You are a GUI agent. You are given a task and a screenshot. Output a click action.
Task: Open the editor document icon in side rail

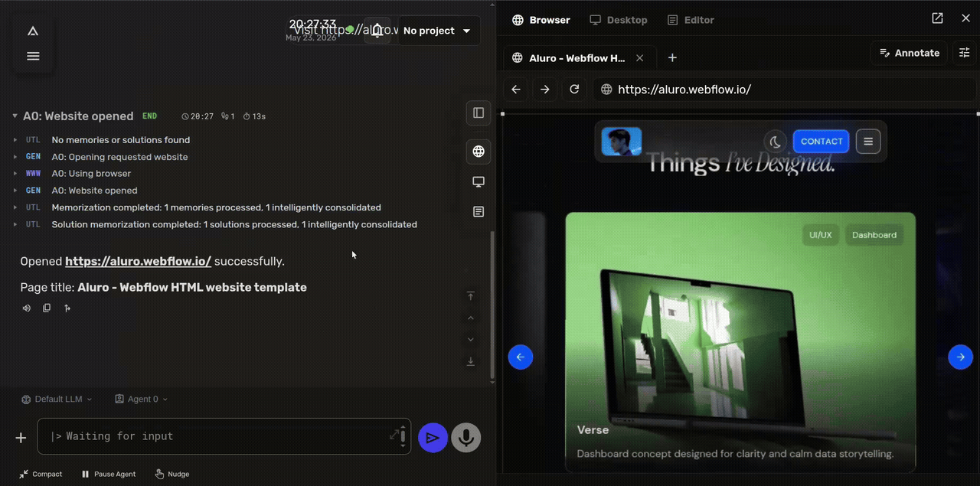pos(479,211)
